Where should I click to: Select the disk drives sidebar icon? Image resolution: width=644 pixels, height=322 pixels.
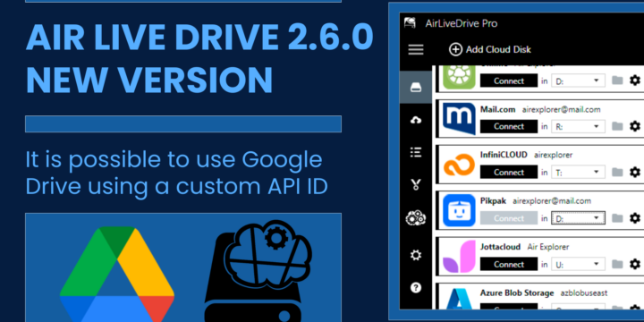coord(416,88)
